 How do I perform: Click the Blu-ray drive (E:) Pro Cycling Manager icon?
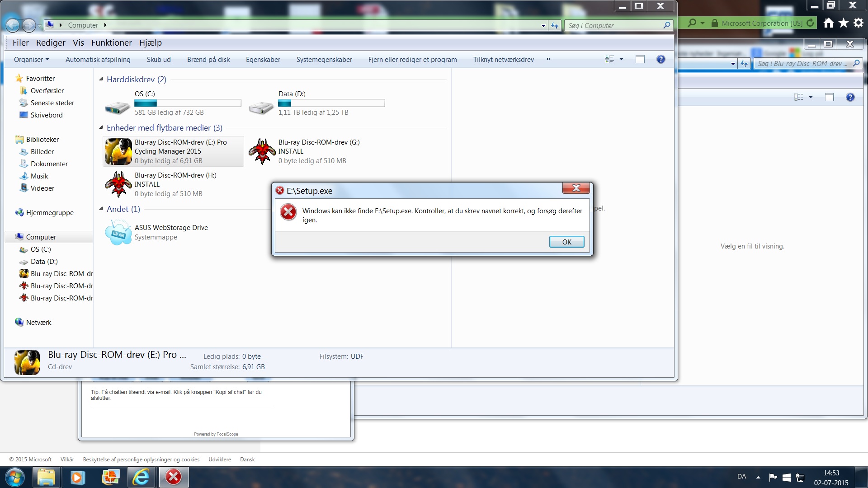118,151
